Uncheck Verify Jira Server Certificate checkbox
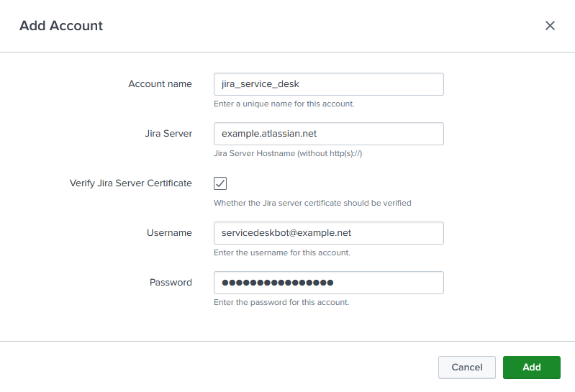Viewport: 575px width, 392px height. click(x=220, y=183)
